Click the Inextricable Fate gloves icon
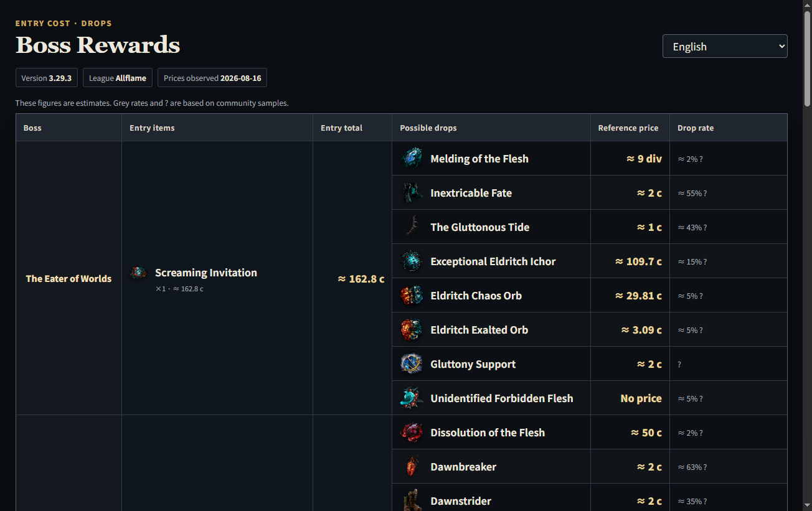Screen dimensions: 812x511 pos(412,192)
